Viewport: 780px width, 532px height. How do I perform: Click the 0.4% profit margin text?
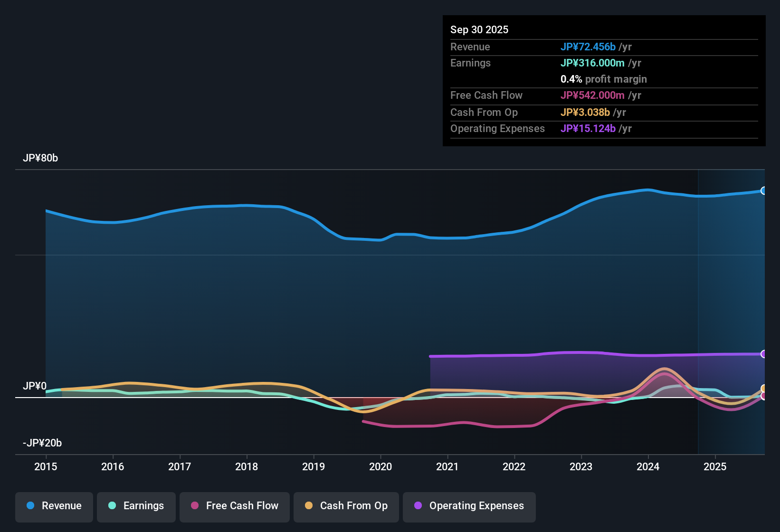pyautogui.click(x=604, y=79)
